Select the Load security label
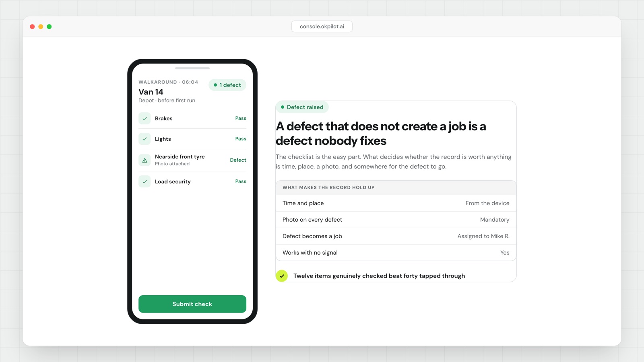Viewport: 644px width, 362px height. pos(173,181)
